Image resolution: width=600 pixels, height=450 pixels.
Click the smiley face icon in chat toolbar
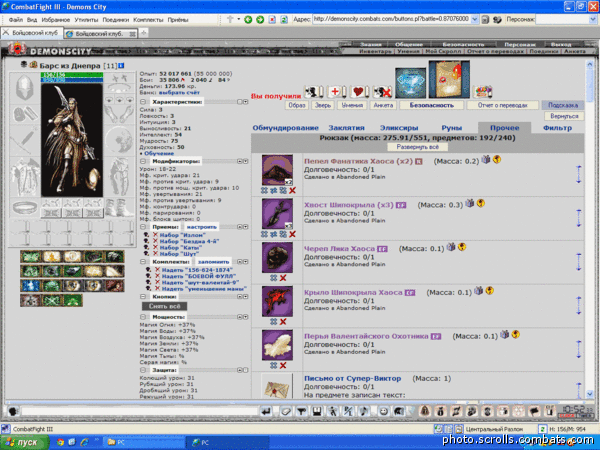tap(383, 412)
